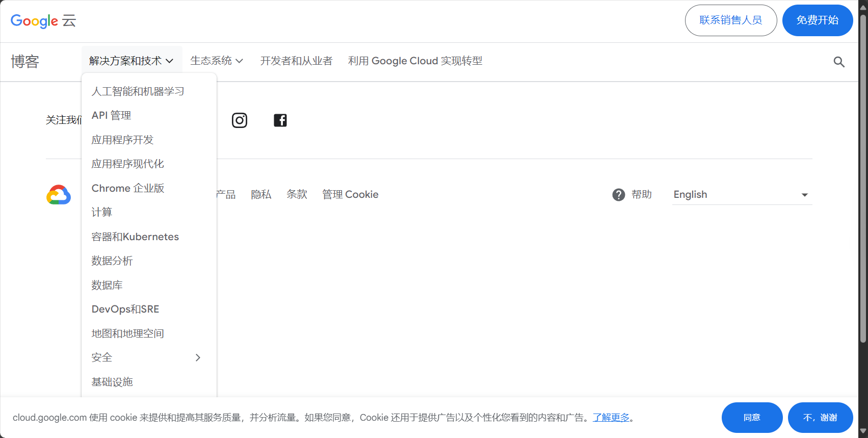868x438 pixels.
Task: Decline cookies with 不，谢谢 button
Action: pyautogui.click(x=821, y=418)
